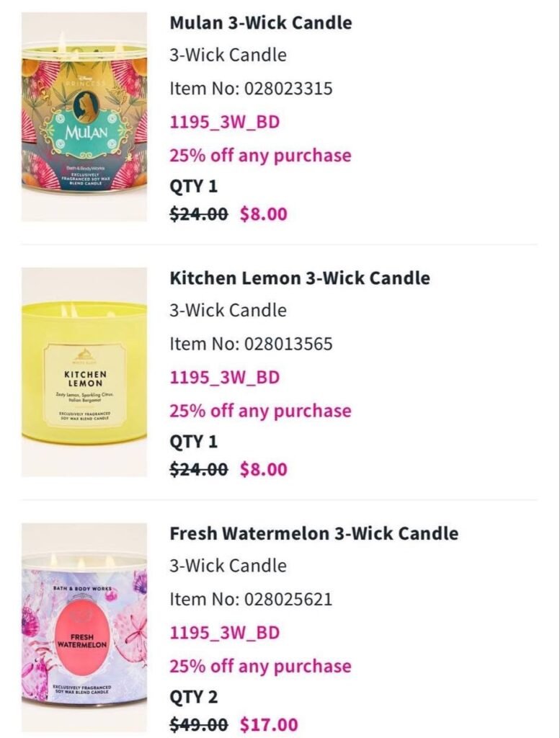560x738 pixels.
Task: Click Kitchen Lemon's 25% off any purchase
Action: coord(260,411)
